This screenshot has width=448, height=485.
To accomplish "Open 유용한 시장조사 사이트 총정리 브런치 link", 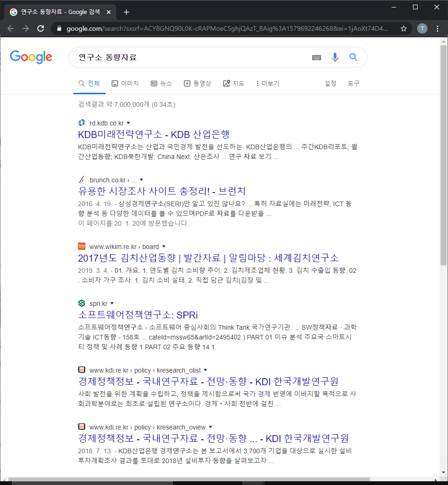I will (161, 191).
